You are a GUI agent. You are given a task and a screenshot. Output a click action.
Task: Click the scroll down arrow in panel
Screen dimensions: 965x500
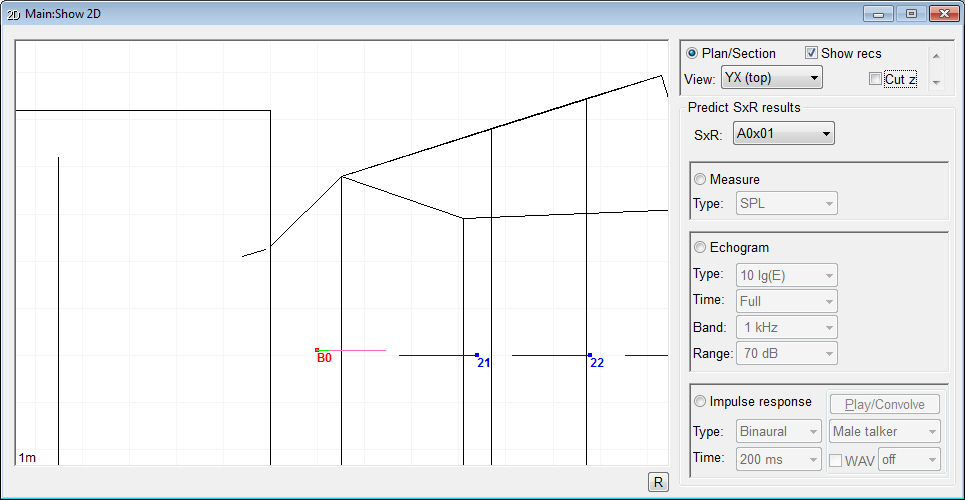[936, 82]
